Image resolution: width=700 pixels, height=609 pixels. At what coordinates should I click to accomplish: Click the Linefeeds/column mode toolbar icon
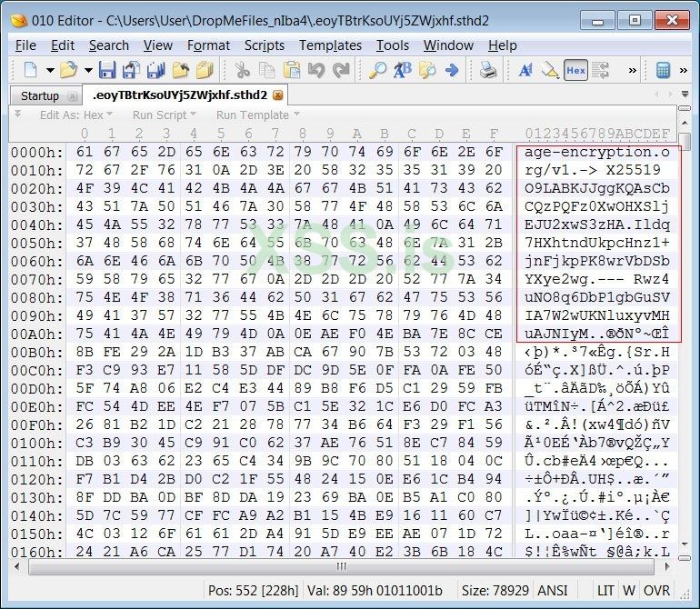pyautogui.click(x=600, y=70)
